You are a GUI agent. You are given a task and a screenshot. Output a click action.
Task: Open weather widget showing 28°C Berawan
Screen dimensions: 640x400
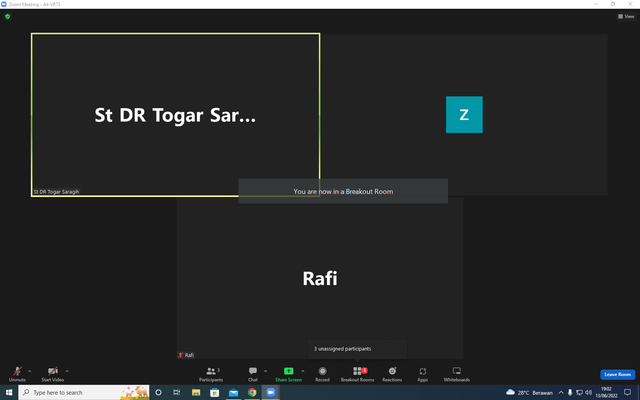529,393
